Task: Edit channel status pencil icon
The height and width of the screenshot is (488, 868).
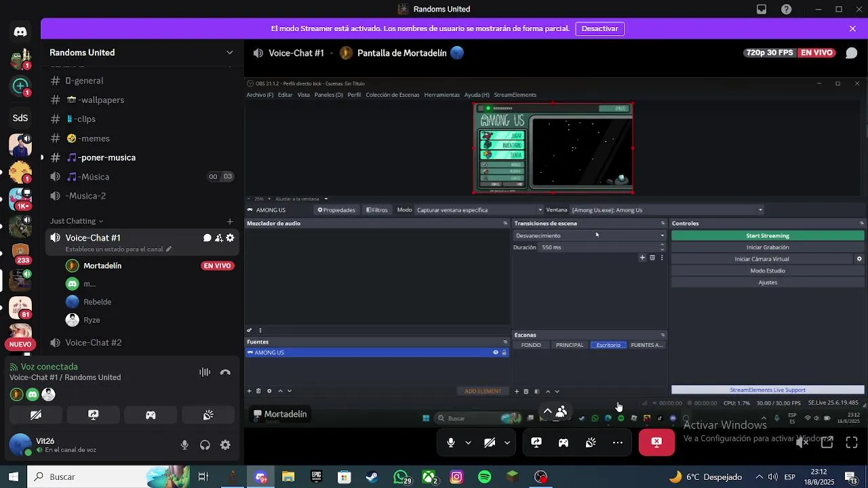Action: click(x=169, y=249)
